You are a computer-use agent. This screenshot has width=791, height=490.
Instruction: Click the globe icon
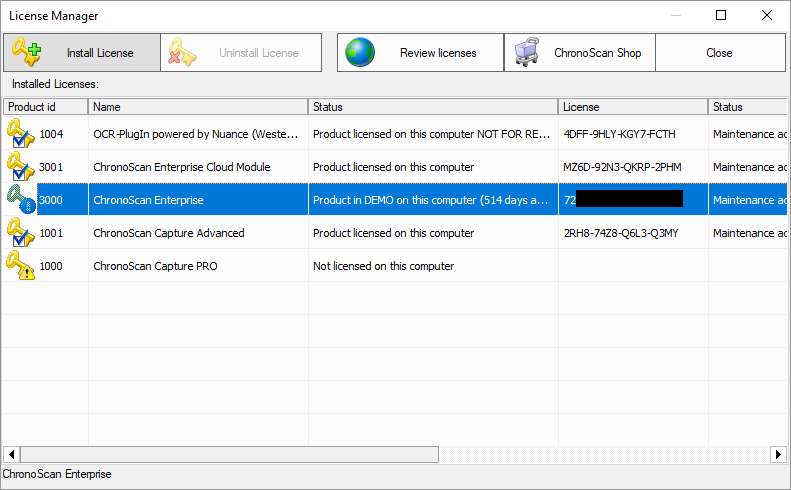(x=360, y=52)
